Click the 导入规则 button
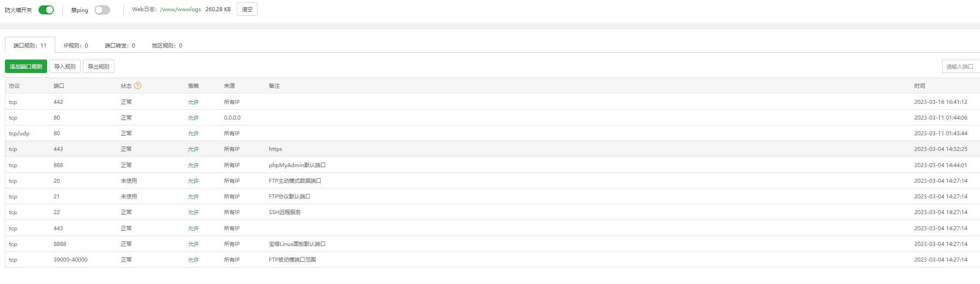Image resolution: width=980 pixels, height=284 pixels. click(65, 66)
